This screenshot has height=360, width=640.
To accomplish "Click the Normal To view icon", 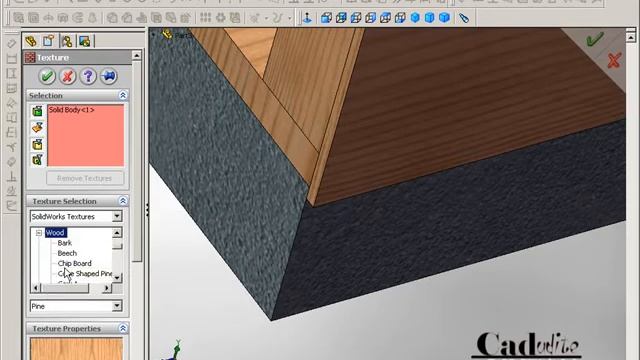I will tap(307, 18).
